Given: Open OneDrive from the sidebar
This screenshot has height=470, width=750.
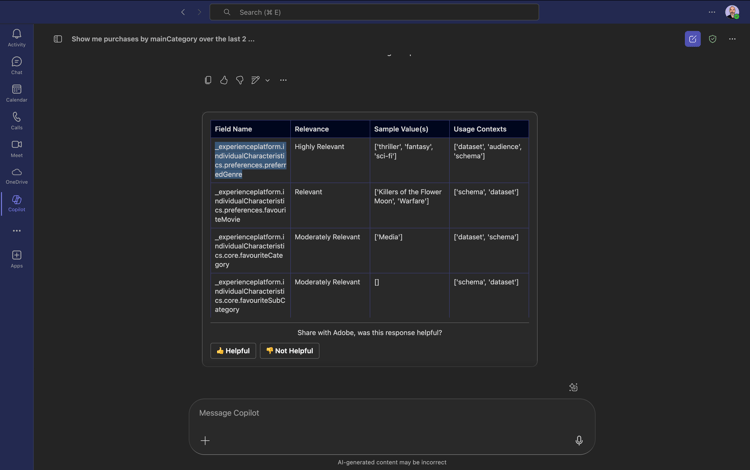Looking at the screenshot, I should pos(16,175).
